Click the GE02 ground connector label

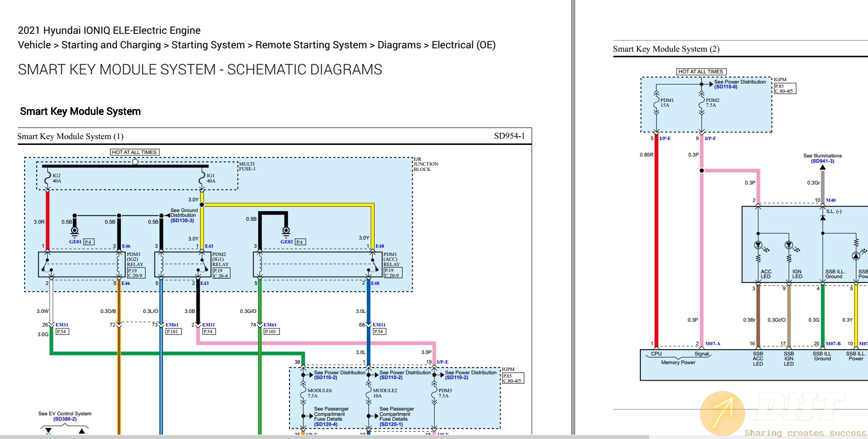[x=287, y=242]
